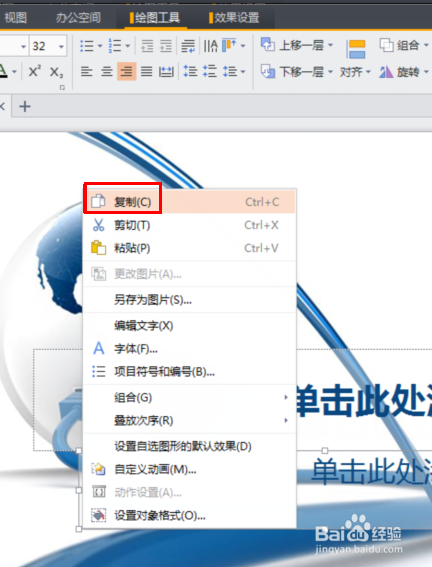Screen dimensions: 432x567
Task: Click the slide title placeholder text
Action: [364, 401]
